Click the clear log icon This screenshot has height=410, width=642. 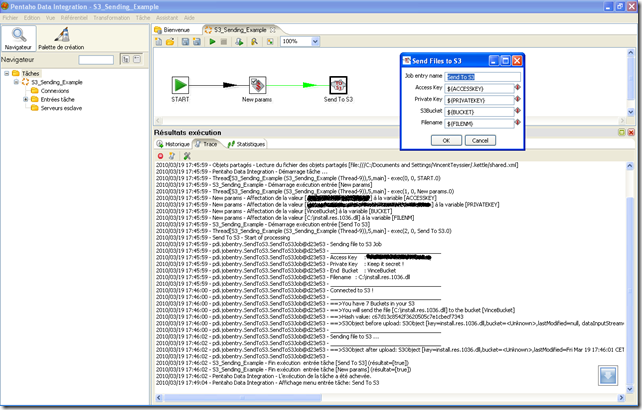[x=172, y=156]
